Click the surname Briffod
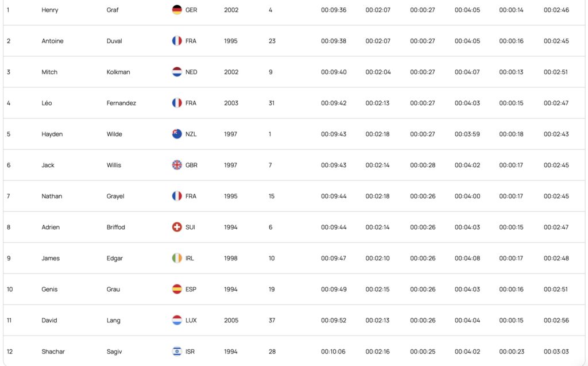The height and width of the screenshot is (366, 588). click(x=115, y=227)
